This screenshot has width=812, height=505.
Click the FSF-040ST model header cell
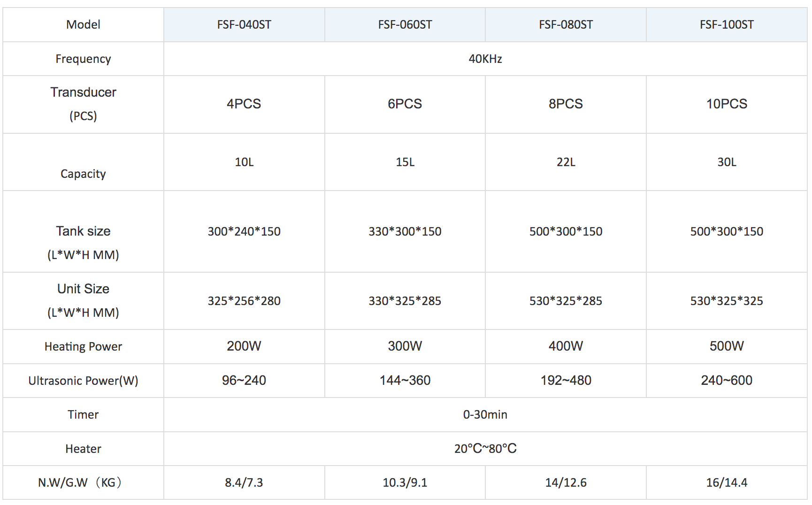point(244,24)
